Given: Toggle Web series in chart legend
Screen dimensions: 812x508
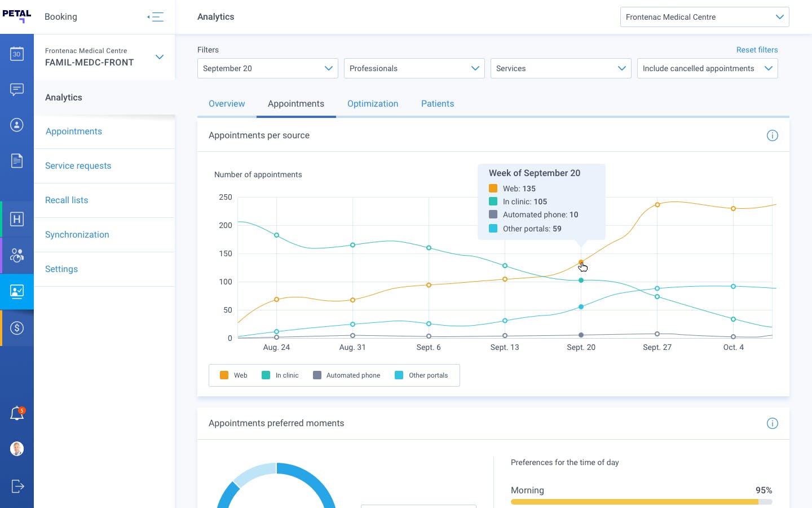Looking at the screenshot, I should [233, 375].
